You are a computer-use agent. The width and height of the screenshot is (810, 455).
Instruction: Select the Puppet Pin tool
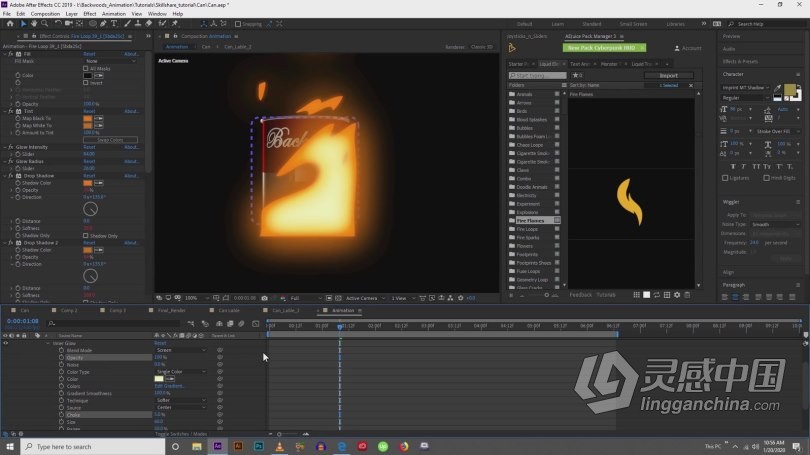[x=175, y=24]
